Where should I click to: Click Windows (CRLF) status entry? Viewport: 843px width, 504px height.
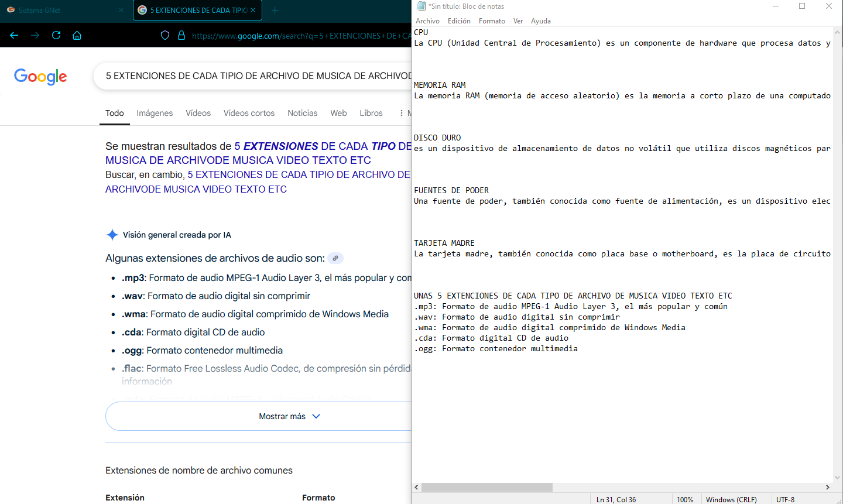tap(731, 499)
